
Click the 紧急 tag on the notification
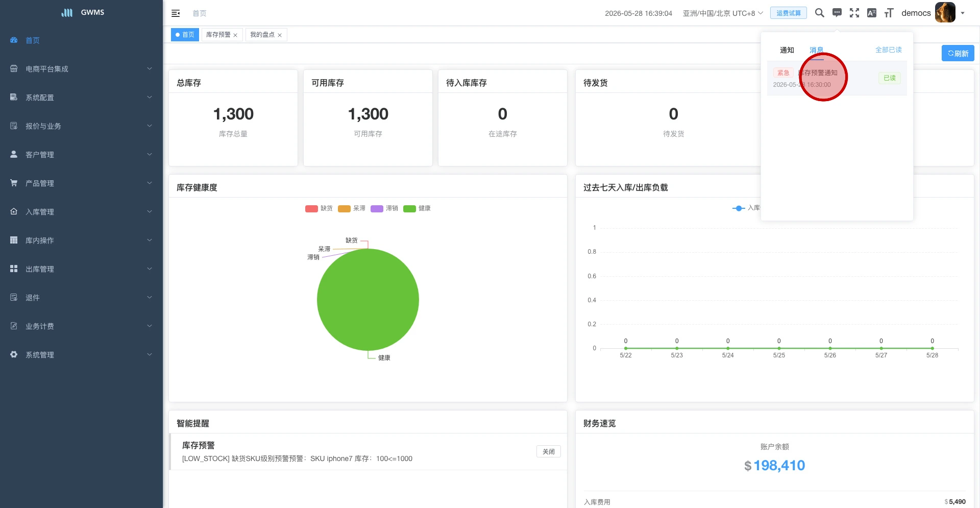tap(783, 73)
